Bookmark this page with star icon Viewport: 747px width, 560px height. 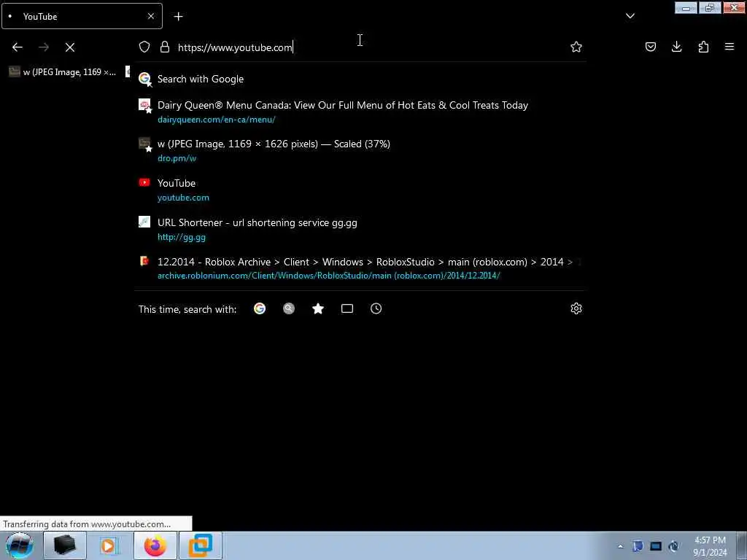pyautogui.click(x=576, y=47)
